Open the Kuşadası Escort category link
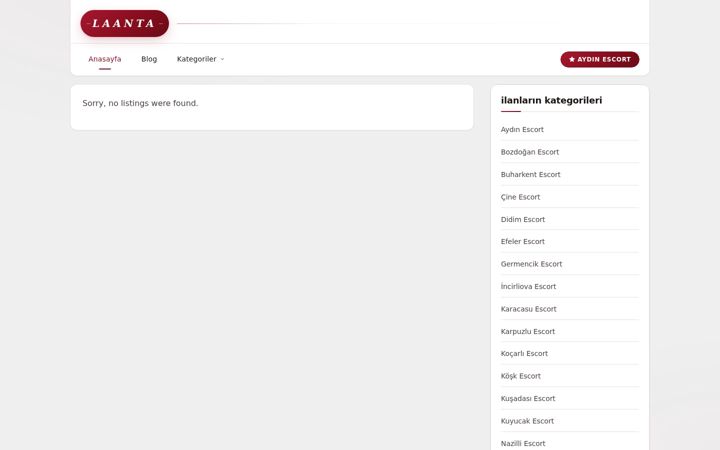Image resolution: width=720 pixels, height=450 pixels. tap(528, 399)
